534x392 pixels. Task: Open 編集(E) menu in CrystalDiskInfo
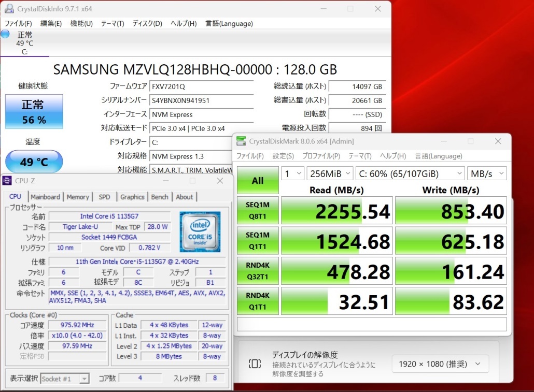click(x=51, y=23)
